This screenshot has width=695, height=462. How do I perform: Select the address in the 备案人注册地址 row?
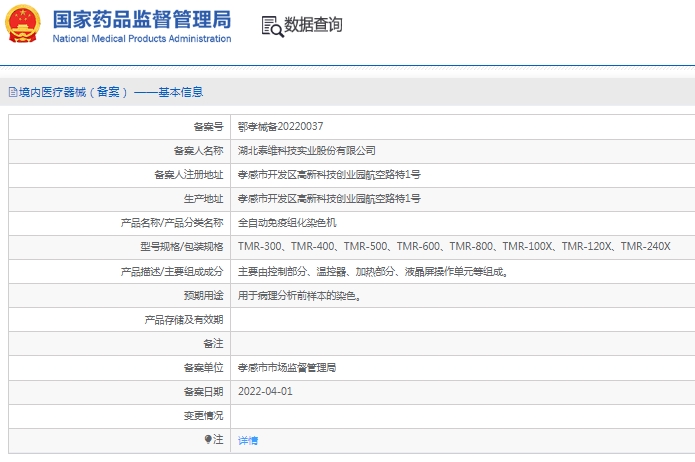329,175
